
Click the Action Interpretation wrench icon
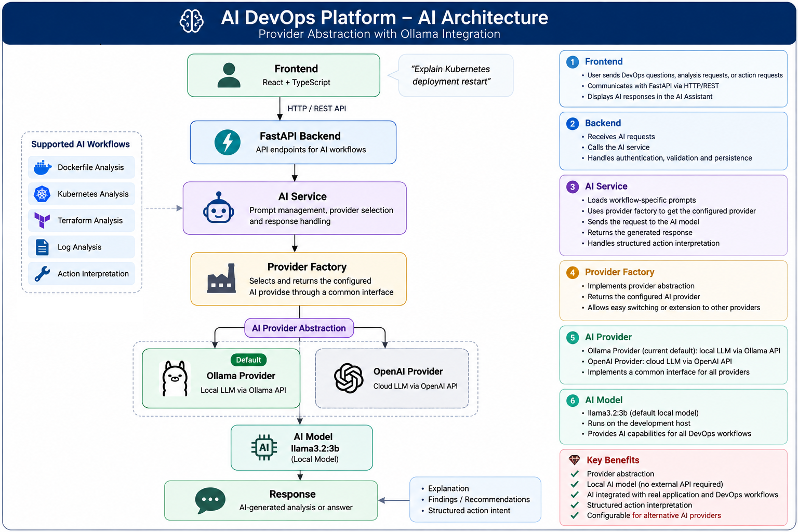coord(42,274)
